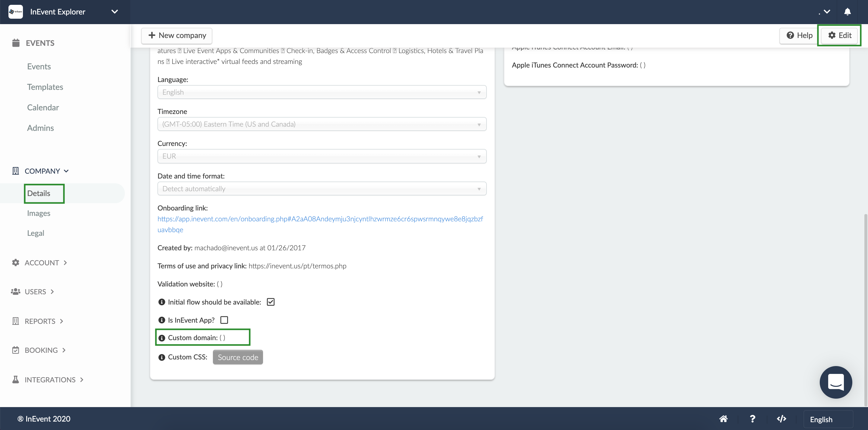Expand the ACCOUNT sidebar section
The height and width of the screenshot is (430, 868).
click(41, 263)
